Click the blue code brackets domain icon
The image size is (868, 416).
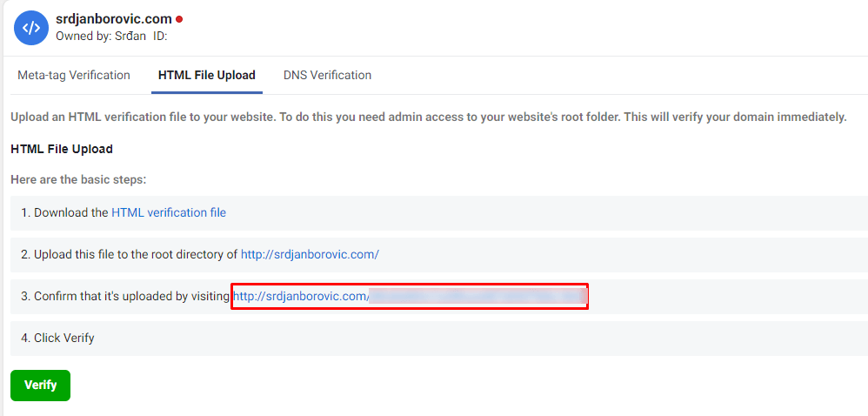[x=31, y=27]
